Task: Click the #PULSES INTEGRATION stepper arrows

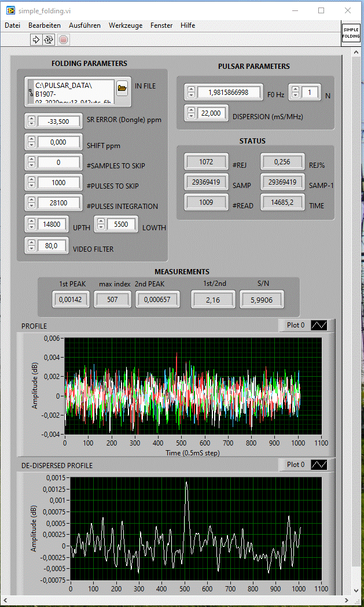Action: [32, 203]
